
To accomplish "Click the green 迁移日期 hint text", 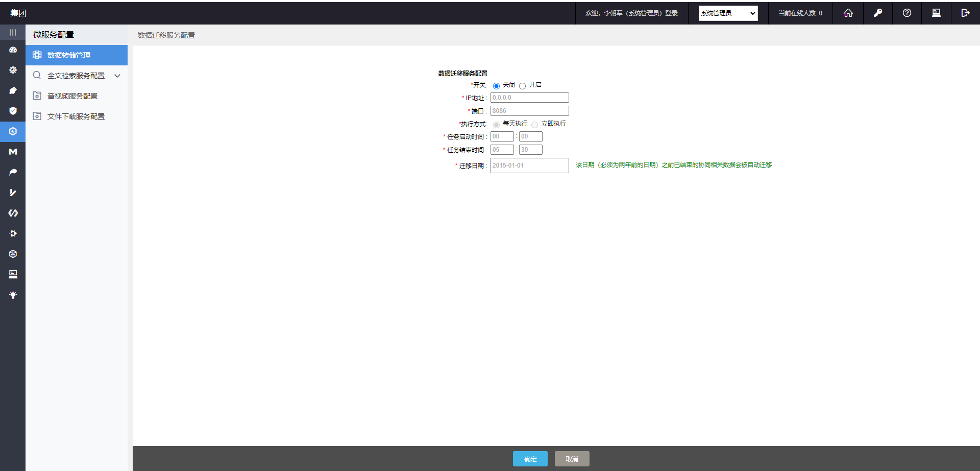I will [x=674, y=165].
